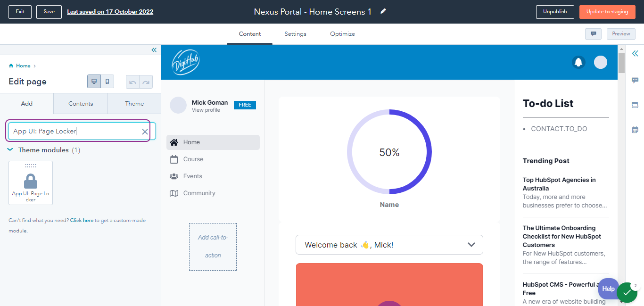644x306 pixels.
Task: Select the Add tab in sidebar
Action: [27, 104]
